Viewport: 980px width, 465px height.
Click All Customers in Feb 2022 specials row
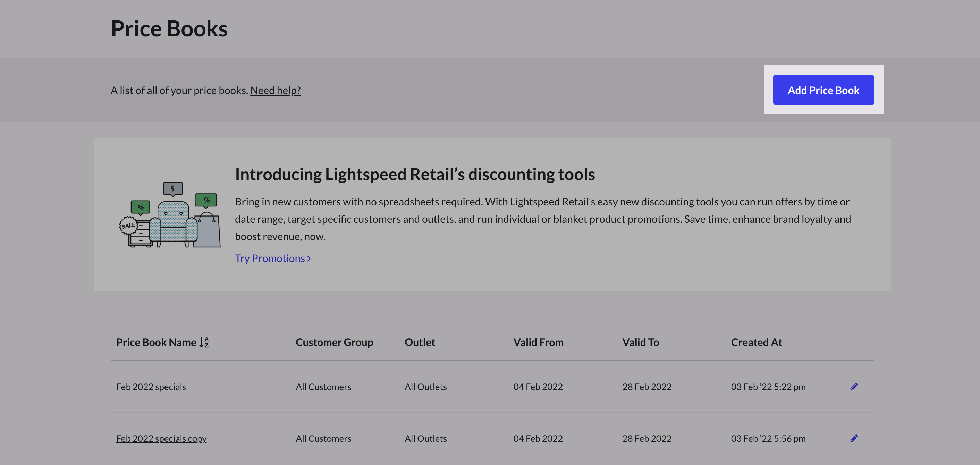pyautogui.click(x=323, y=387)
